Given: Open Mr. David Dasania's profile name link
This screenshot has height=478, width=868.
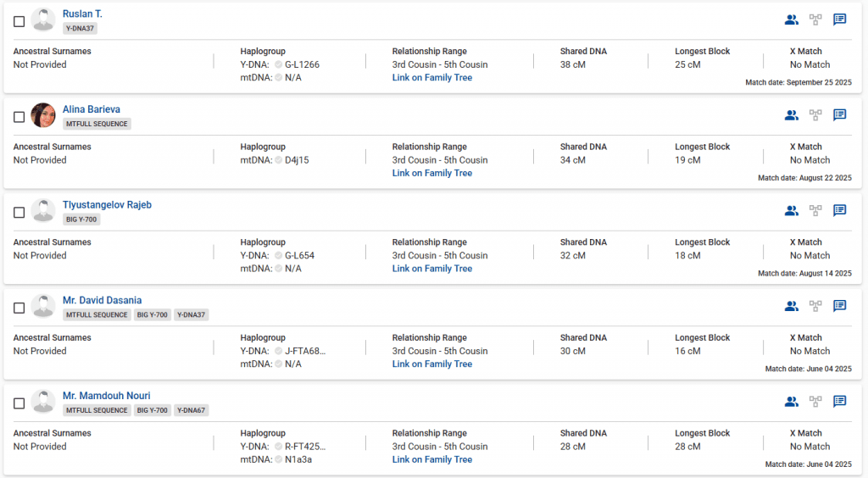Looking at the screenshot, I should click(102, 301).
